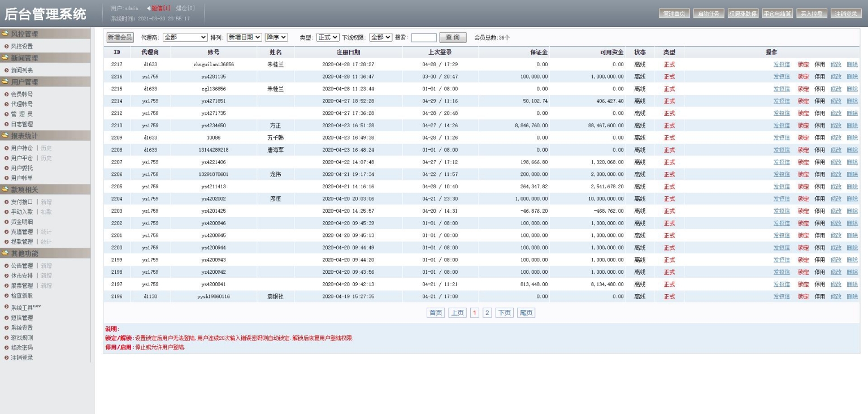Viewport: 868px width, 414px height.
Task: Click the folder icon beside 报表统计
Action: [5, 136]
